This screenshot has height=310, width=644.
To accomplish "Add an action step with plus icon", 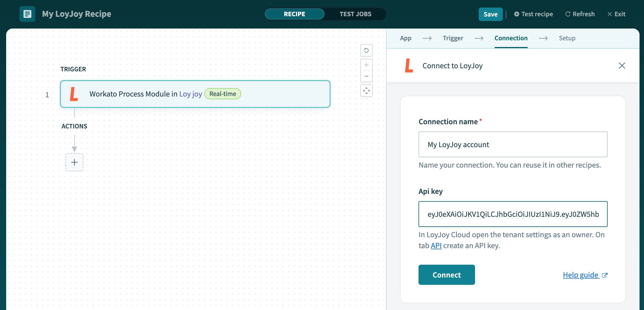I will coord(74,162).
